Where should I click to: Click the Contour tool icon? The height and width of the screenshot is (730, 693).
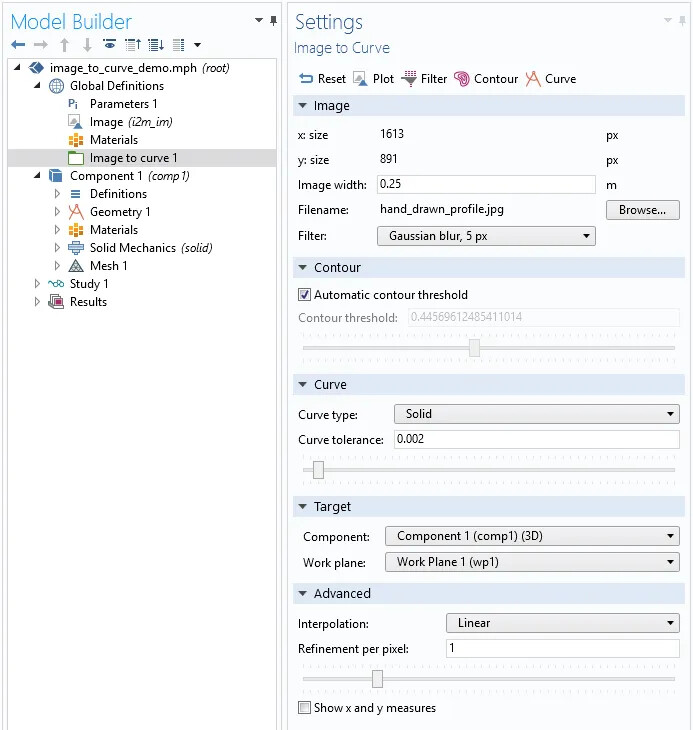[462, 79]
